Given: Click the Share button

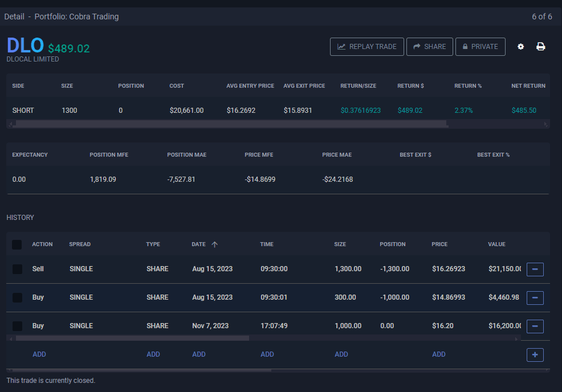Looking at the screenshot, I should pyautogui.click(x=430, y=47).
